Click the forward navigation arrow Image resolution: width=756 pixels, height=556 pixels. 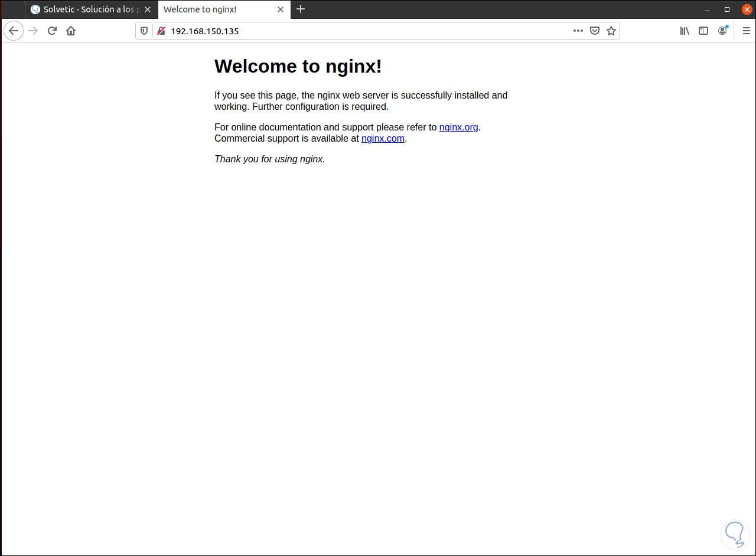(x=33, y=31)
